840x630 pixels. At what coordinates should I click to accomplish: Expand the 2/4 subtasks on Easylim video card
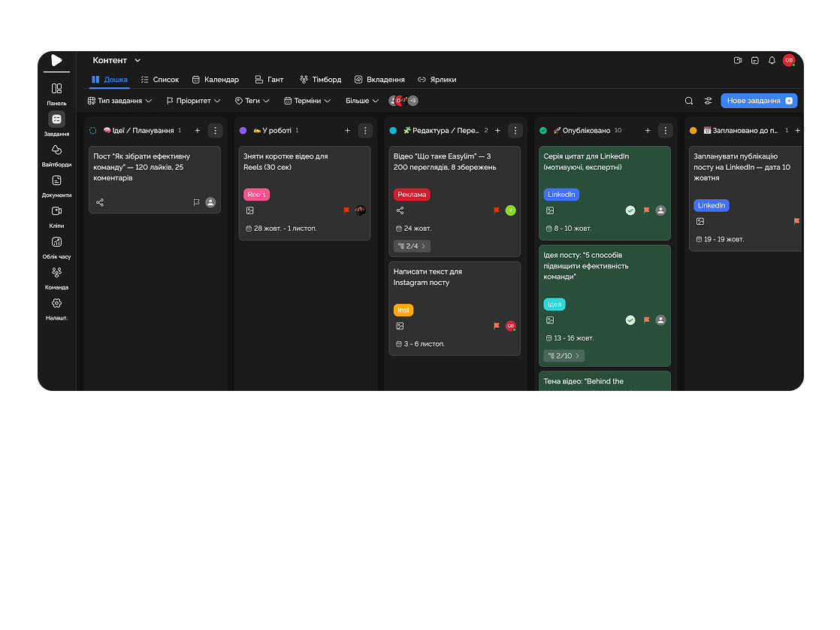412,246
